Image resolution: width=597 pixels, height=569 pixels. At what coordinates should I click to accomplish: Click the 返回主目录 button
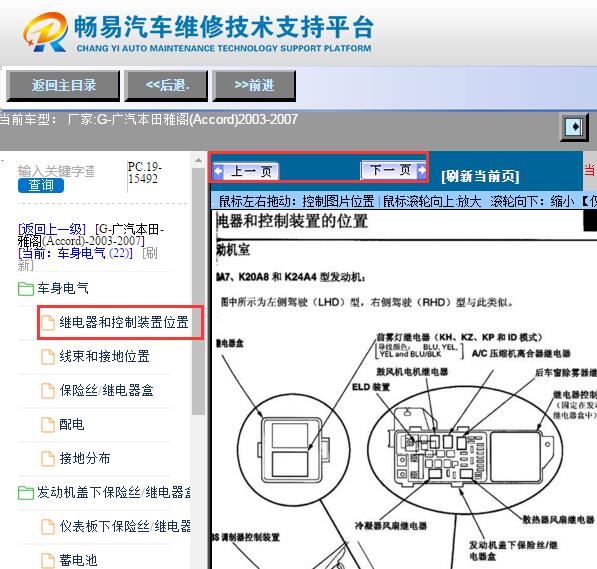(x=63, y=86)
